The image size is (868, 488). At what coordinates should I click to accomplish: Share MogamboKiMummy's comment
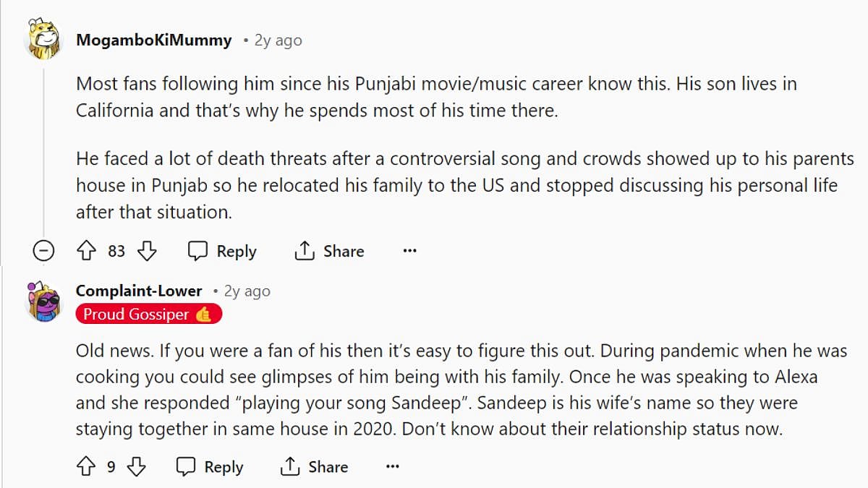pos(329,251)
